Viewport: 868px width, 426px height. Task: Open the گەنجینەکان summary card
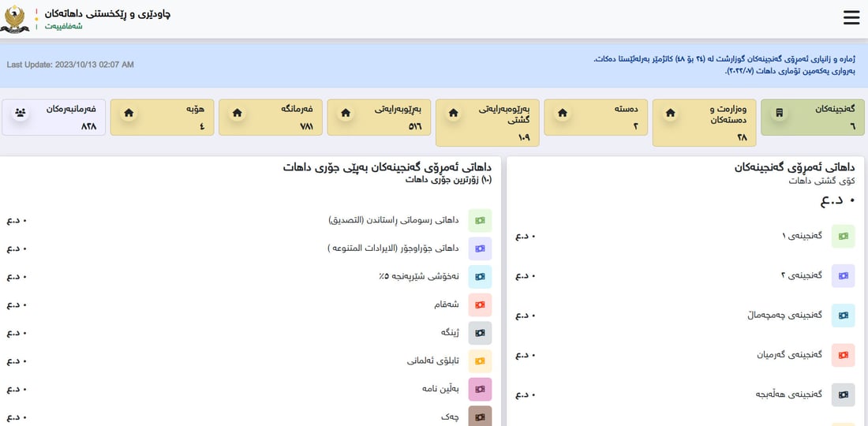[x=813, y=118]
